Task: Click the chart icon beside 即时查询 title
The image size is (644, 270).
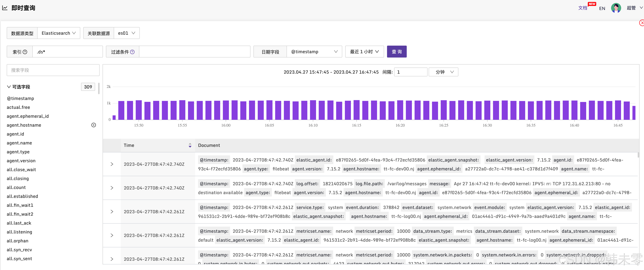Action: pyautogui.click(x=5, y=8)
